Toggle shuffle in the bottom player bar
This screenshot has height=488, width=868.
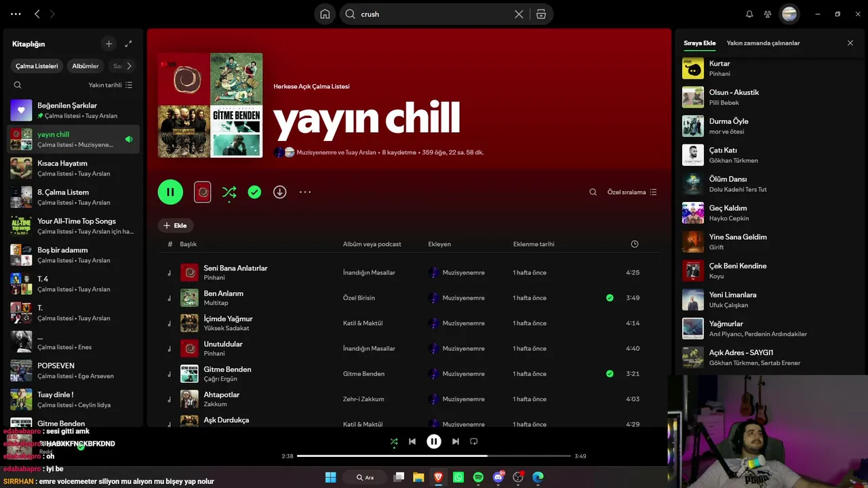[x=394, y=442]
